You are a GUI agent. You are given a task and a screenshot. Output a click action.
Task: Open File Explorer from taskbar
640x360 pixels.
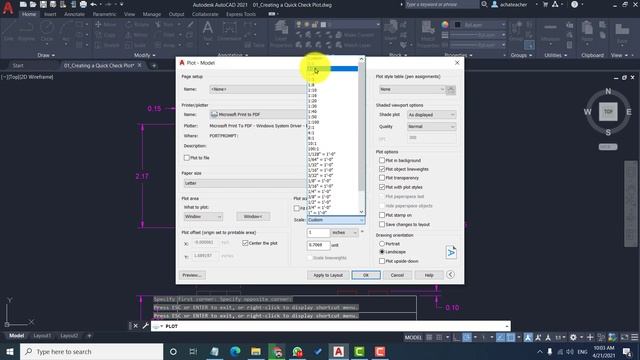click(256, 351)
